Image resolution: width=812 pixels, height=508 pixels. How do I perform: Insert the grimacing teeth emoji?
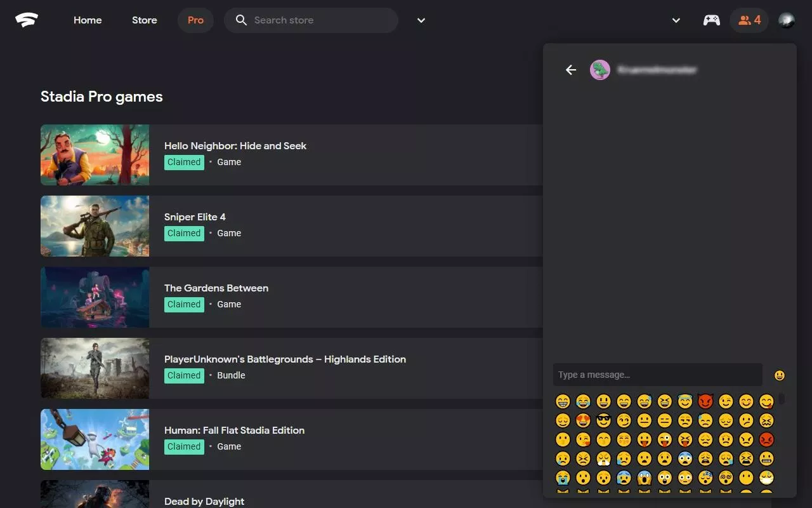(766, 458)
